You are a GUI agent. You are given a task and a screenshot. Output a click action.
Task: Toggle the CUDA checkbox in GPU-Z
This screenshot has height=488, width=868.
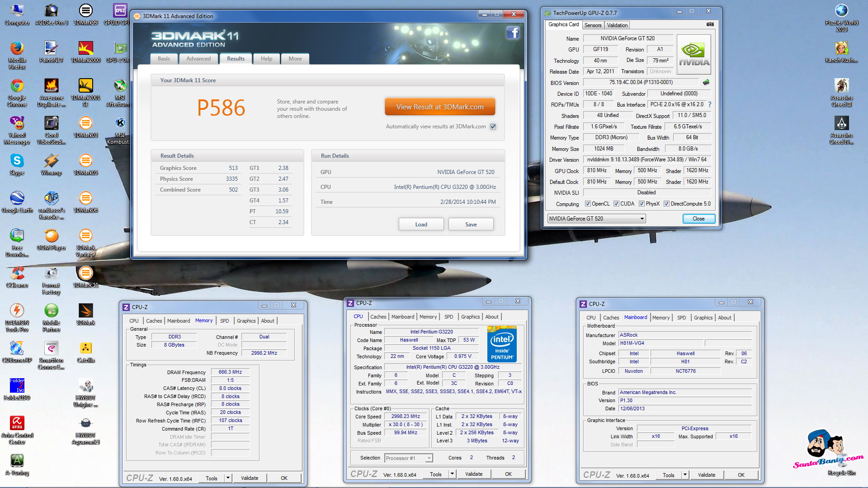pos(616,204)
